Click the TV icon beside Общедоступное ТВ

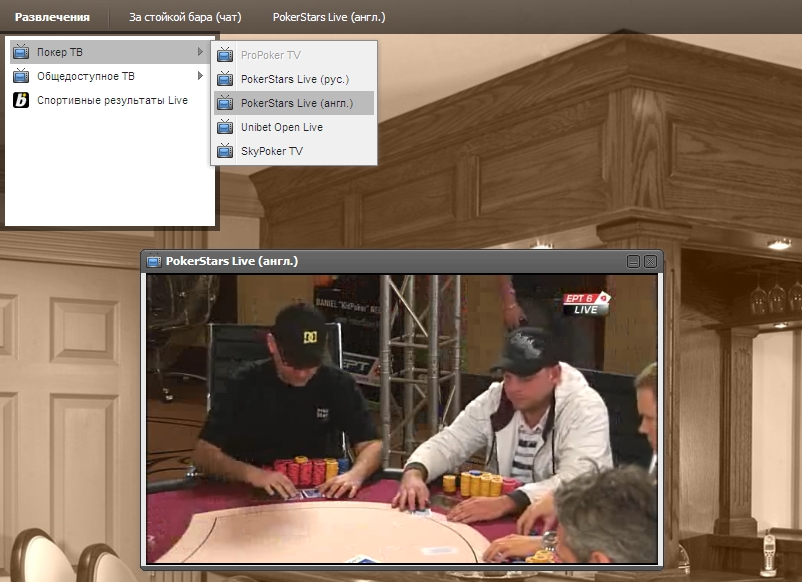21,76
